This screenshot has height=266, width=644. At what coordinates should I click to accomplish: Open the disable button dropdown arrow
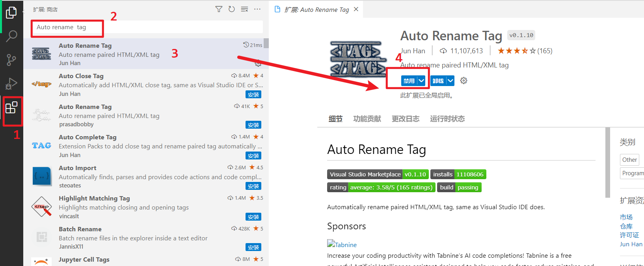coord(421,81)
